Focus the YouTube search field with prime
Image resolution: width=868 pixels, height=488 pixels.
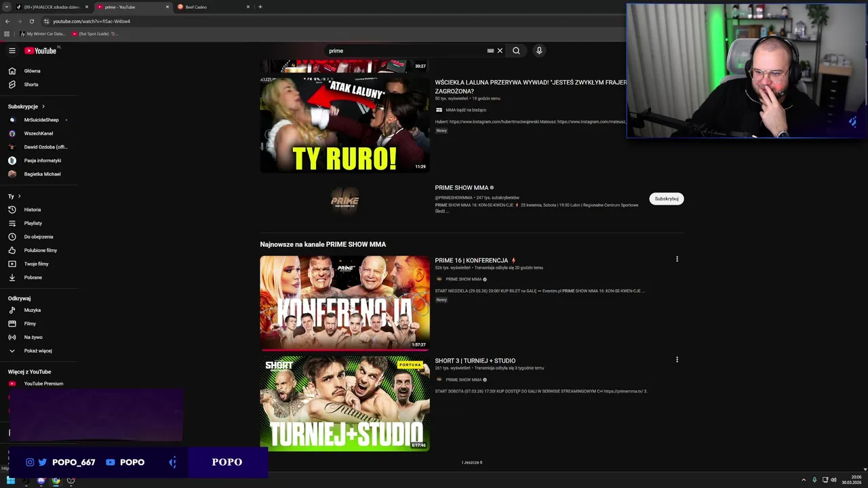[x=406, y=51]
